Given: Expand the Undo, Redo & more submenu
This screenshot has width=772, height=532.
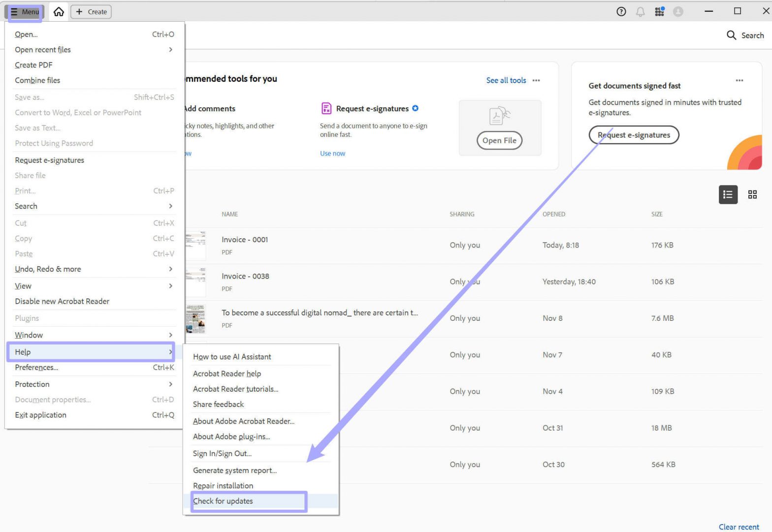Looking at the screenshot, I should point(94,269).
